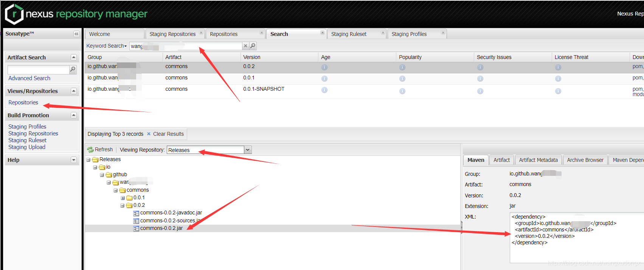The height and width of the screenshot is (270, 644).
Task: Close the Staging Repositories tab
Action: tap(201, 33)
